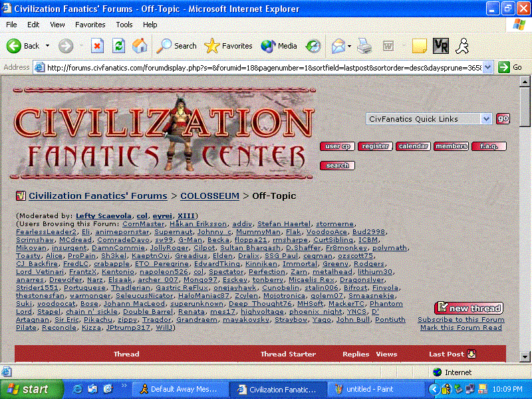
Task: Click the AIM running man toolbar icon
Action: click(462, 46)
